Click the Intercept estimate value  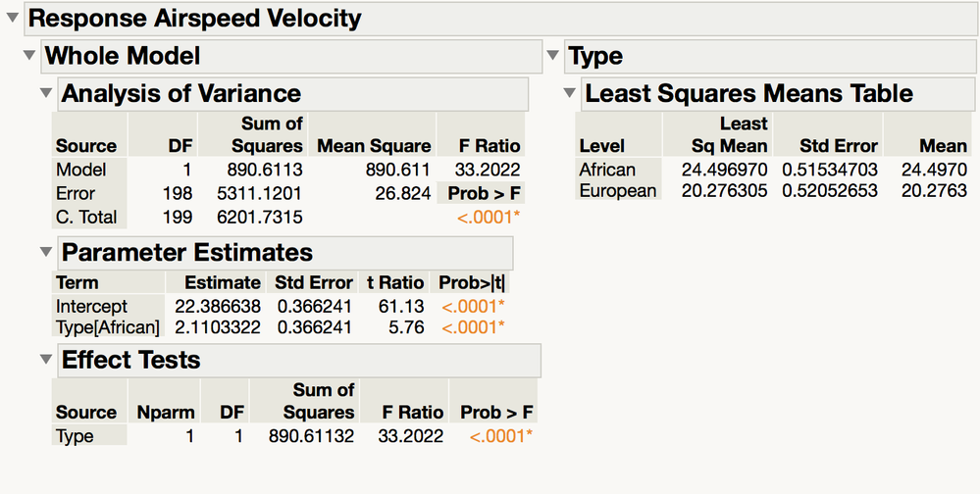(x=217, y=307)
